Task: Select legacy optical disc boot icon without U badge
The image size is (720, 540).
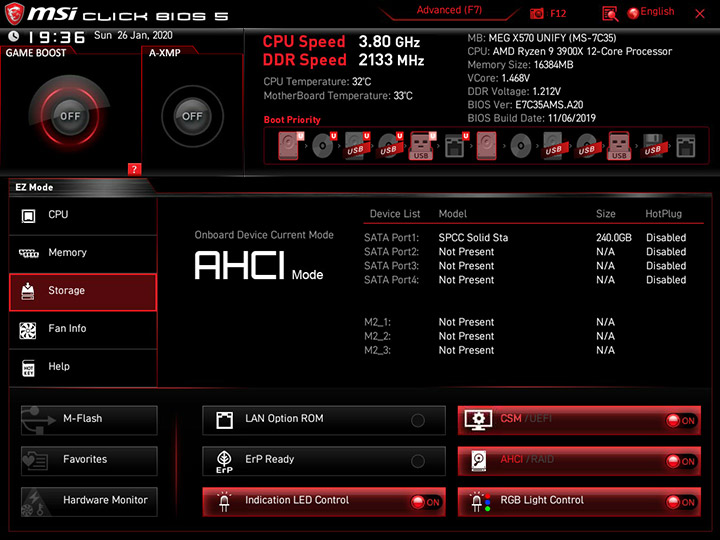Action: coord(521,146)
